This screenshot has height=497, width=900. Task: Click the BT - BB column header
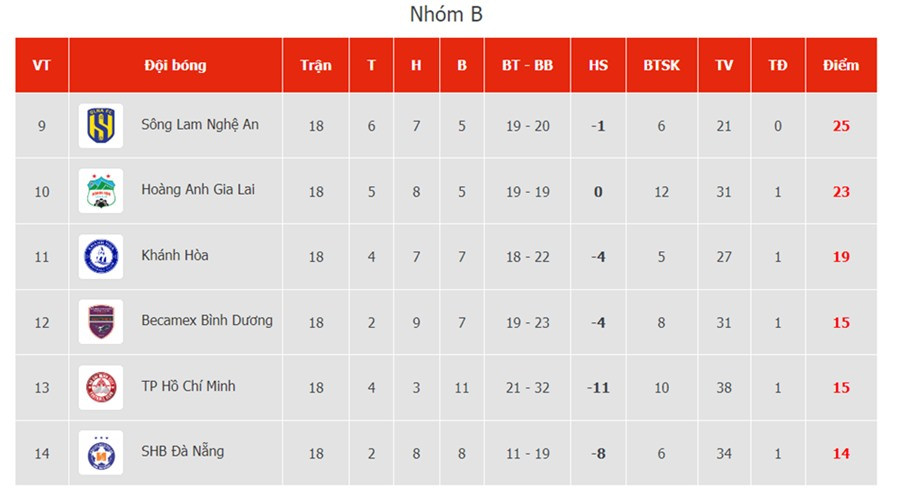(527, 65)
